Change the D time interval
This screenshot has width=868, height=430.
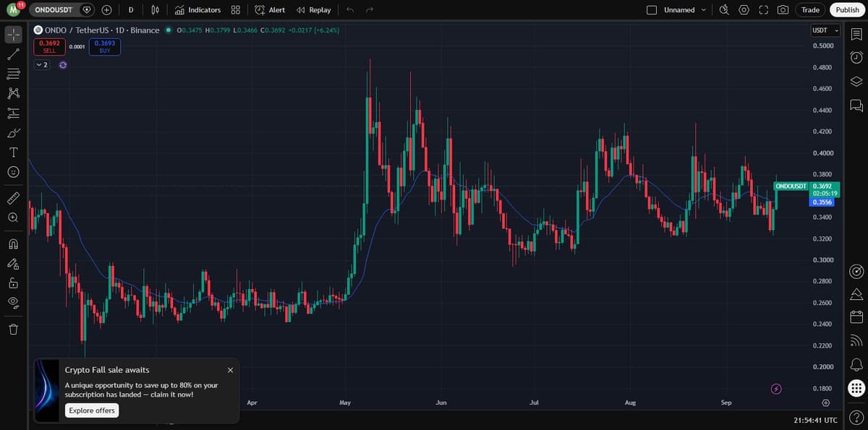coord(130,10)
